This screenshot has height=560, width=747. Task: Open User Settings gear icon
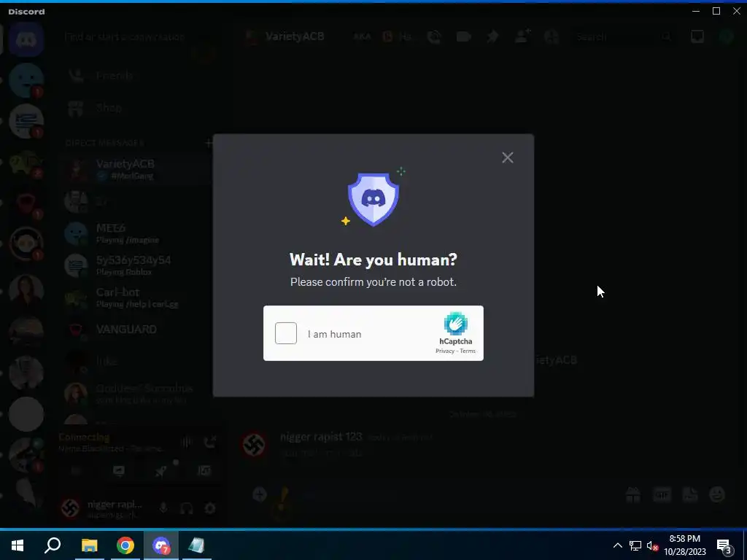tap(210, 508)
